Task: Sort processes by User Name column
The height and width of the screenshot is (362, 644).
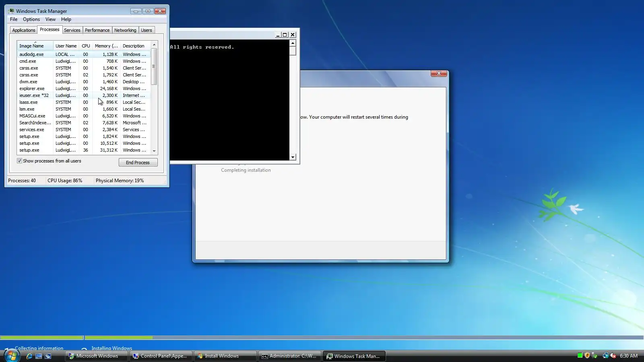Action: tap(66, 46)
